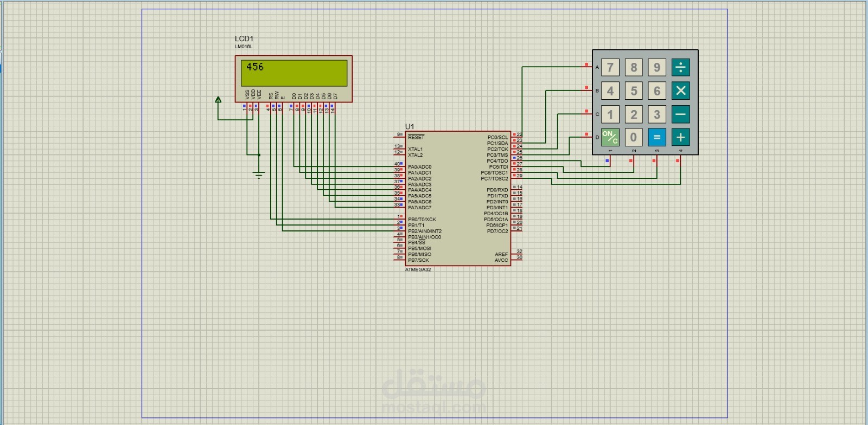This screenshot has width=868, height=425.
Task: Click the PA7/ADC7 pin label
Action: pos(420,208)
